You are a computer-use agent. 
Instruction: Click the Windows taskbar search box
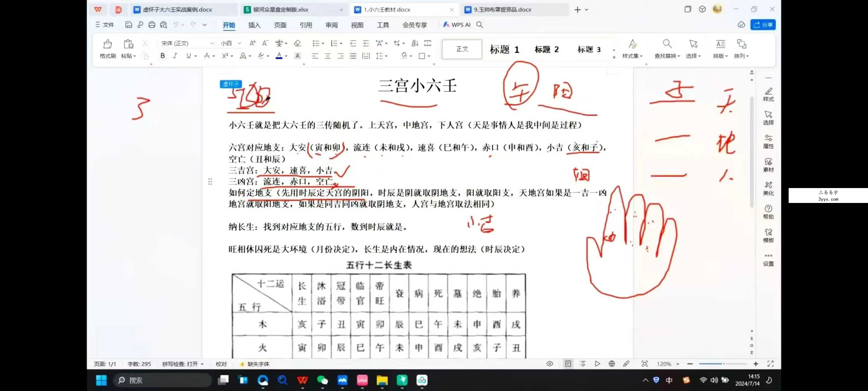[x=163, y=380]
